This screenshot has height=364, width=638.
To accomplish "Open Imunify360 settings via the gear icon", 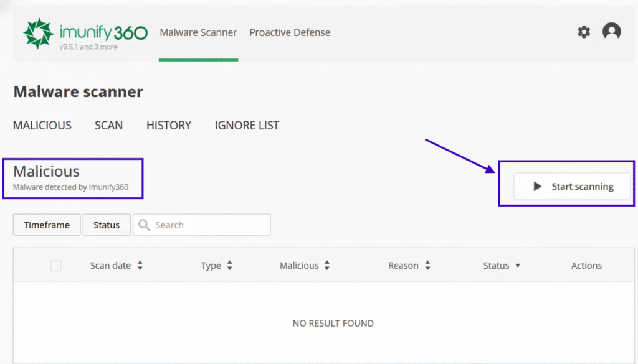I will pyautogui.click(x=584, y=32).
